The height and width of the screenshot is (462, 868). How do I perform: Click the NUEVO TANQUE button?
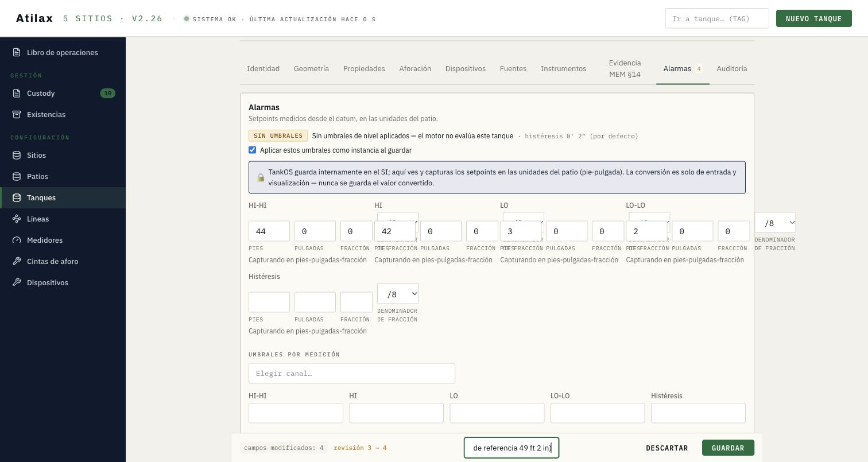tap(813, 18)
